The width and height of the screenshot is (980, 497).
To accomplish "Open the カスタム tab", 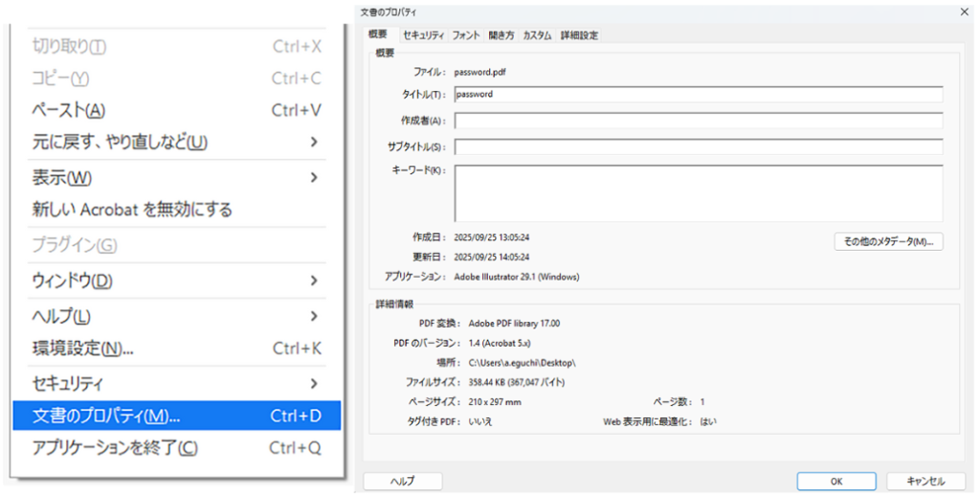I will (537, 35).
